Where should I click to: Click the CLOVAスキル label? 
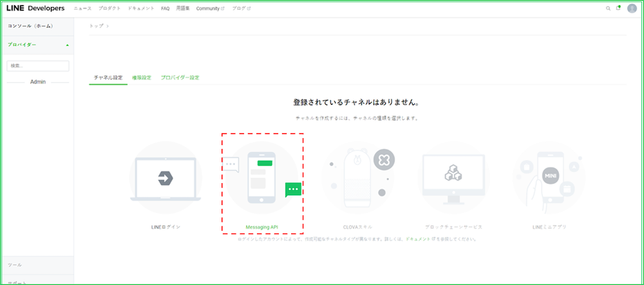357,227
